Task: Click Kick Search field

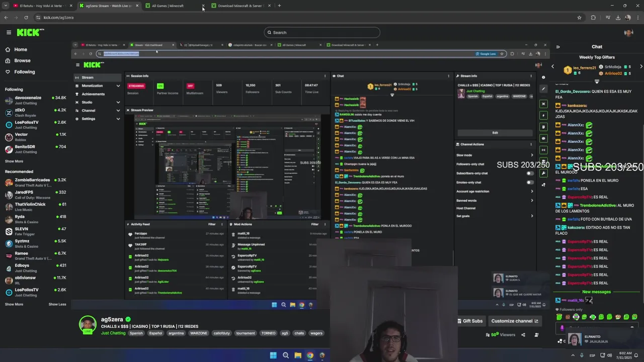Action: (x=322, y=33)
